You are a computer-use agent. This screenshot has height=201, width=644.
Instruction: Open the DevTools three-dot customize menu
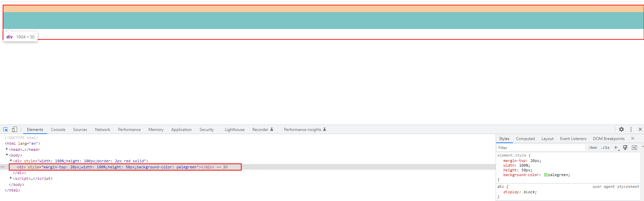[x=631, y=129]
